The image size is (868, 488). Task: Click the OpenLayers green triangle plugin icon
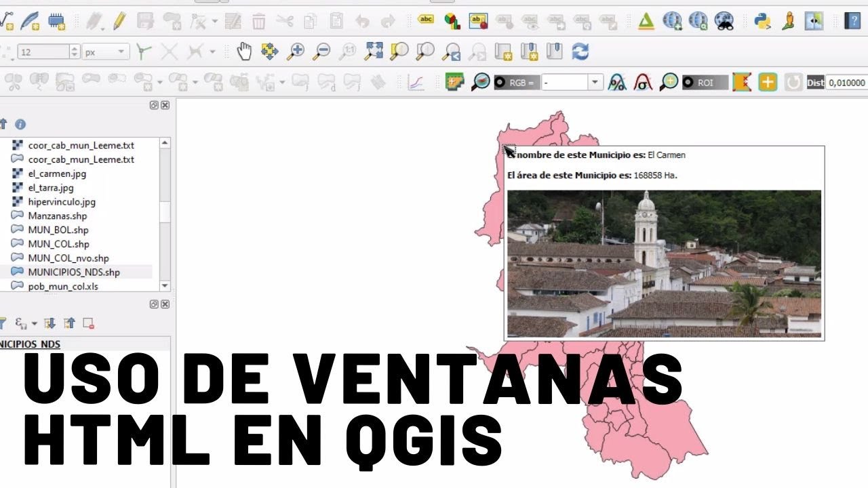[646, 21]
